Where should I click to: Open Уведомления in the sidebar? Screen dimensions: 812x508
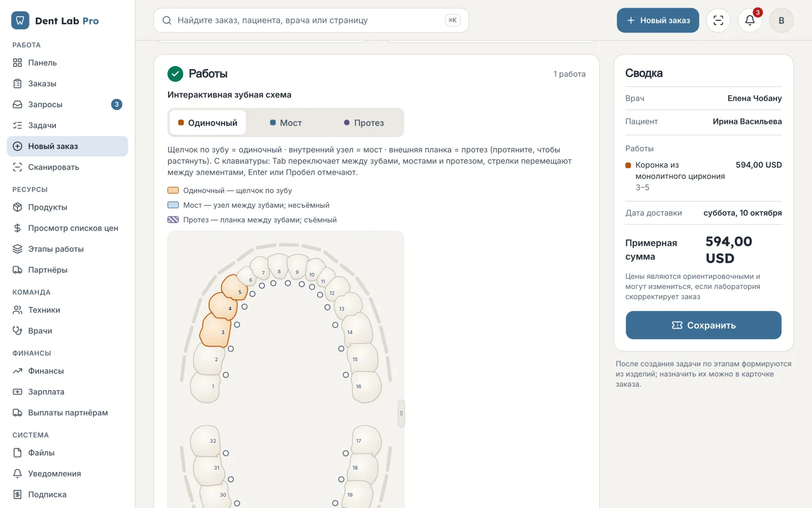click(67, 473)
